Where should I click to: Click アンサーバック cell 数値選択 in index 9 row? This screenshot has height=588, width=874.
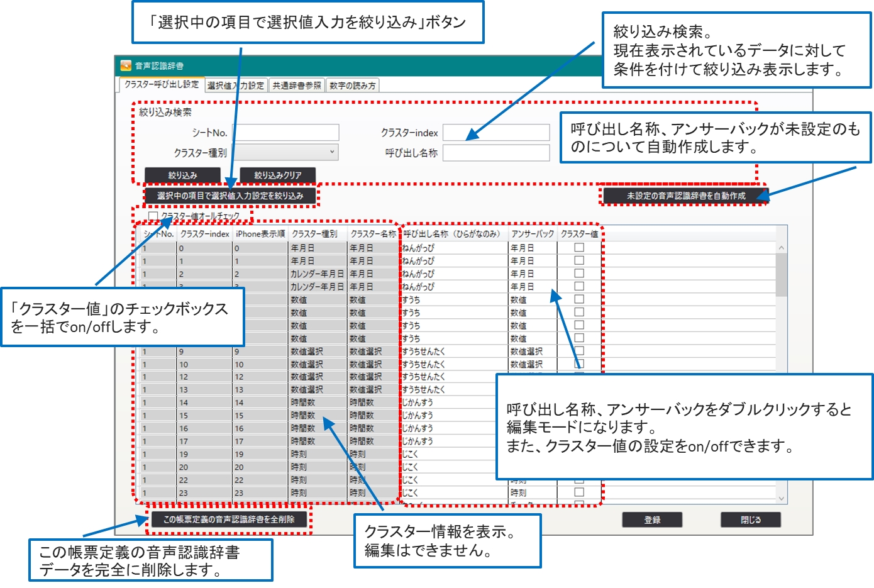pos(533,351)
